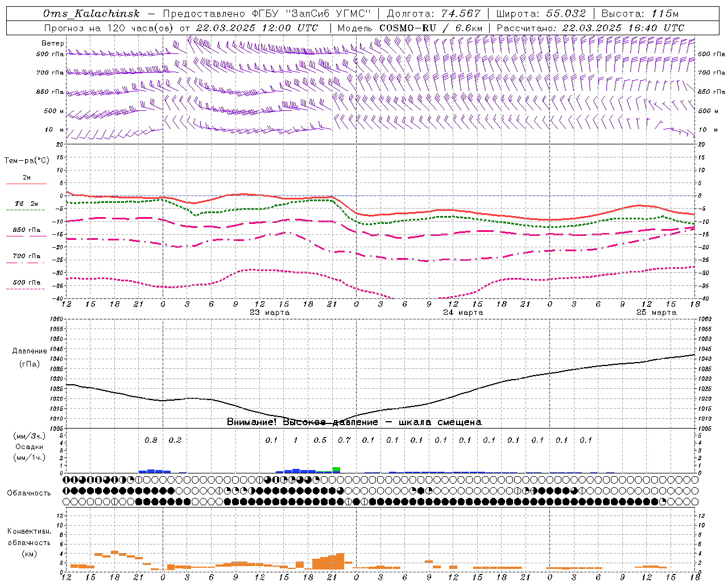Viewport: 728px width, 582px height.
Task: Click the "(мм/3ч.)" precipitation unit label
Action: click(30, 436)
